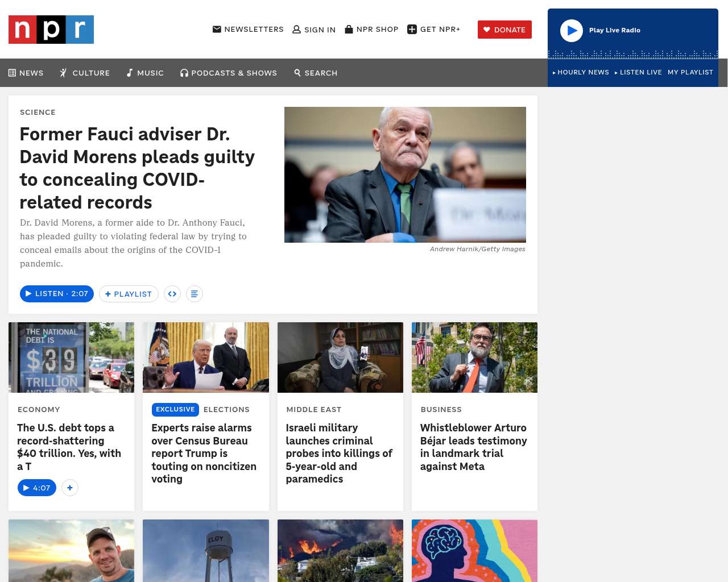Click the Get NPR+ plus icon
Image resolution: width=728 pixels, height=582 pixels.
point(412,30)
